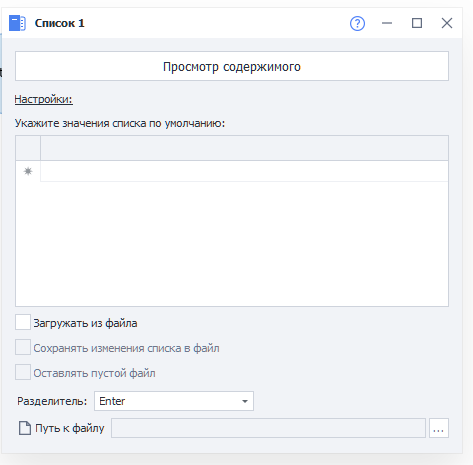The height and width of the screenshot is (465, 473).
Task: Click the Настройки underlined label
Action: 43,99
